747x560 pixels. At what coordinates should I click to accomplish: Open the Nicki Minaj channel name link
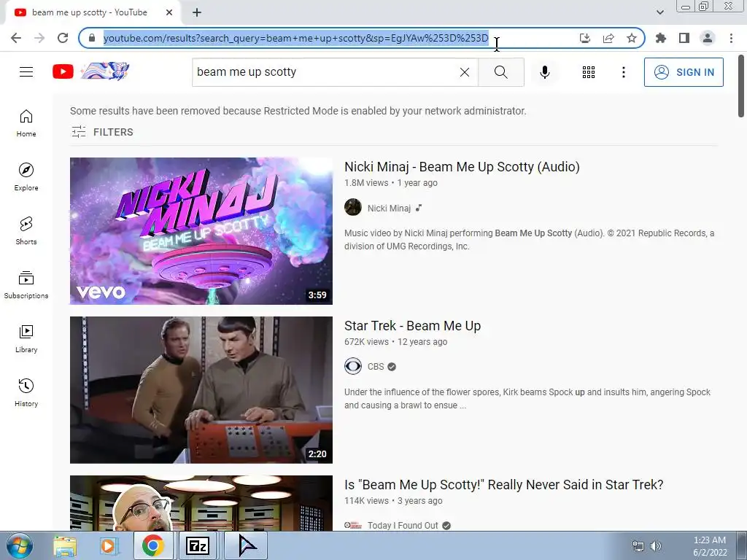[389, 208]
